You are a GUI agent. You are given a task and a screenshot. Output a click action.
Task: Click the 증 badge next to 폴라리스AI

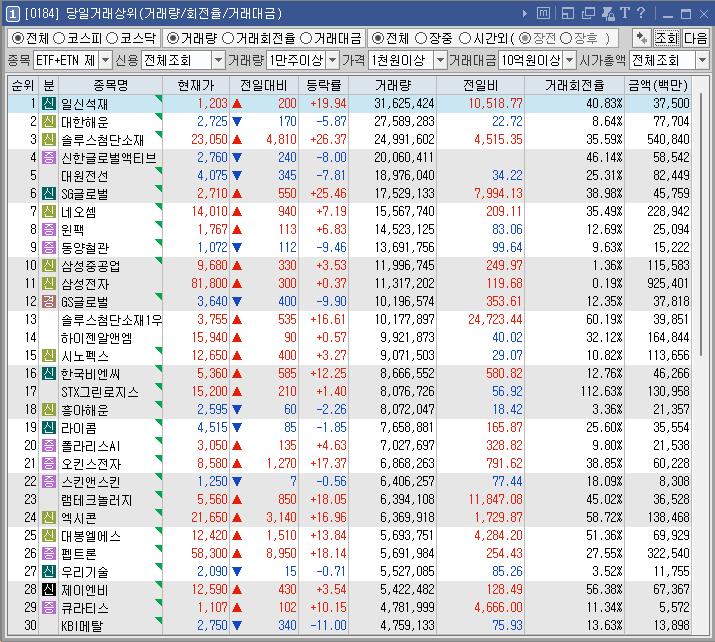pyautogui.click(x=49, y=445)
